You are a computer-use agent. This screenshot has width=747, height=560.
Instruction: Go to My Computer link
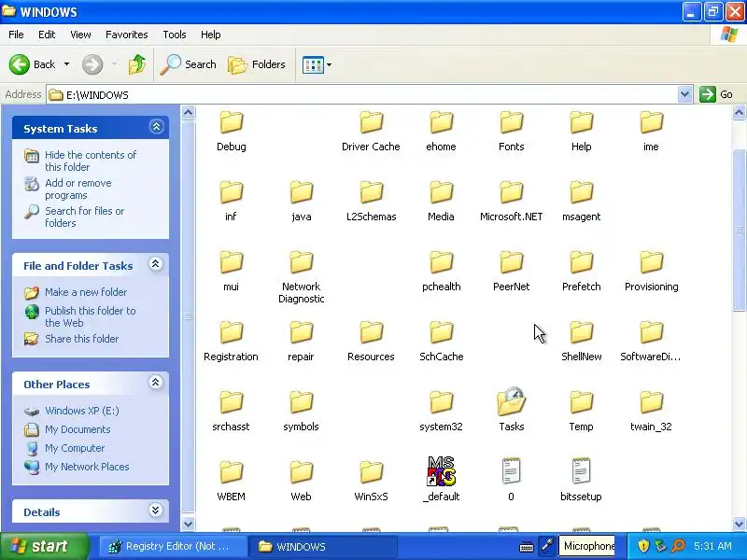tap(75, 448)
